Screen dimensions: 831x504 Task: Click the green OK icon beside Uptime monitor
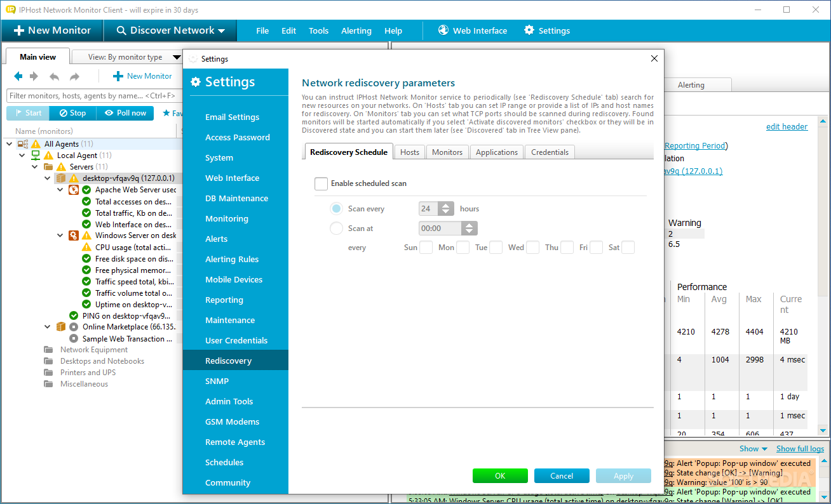(86, 304)
